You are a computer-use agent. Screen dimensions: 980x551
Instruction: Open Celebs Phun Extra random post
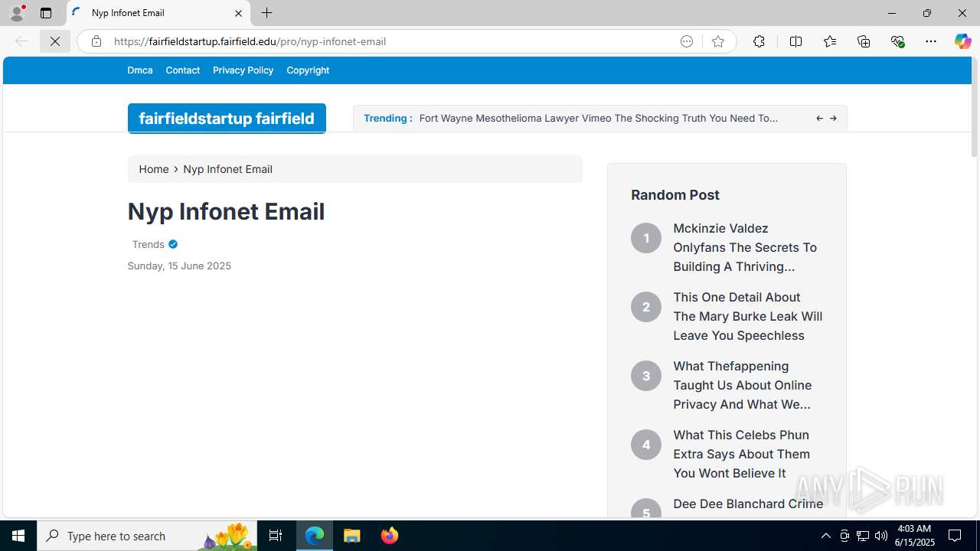coord(741,454)
